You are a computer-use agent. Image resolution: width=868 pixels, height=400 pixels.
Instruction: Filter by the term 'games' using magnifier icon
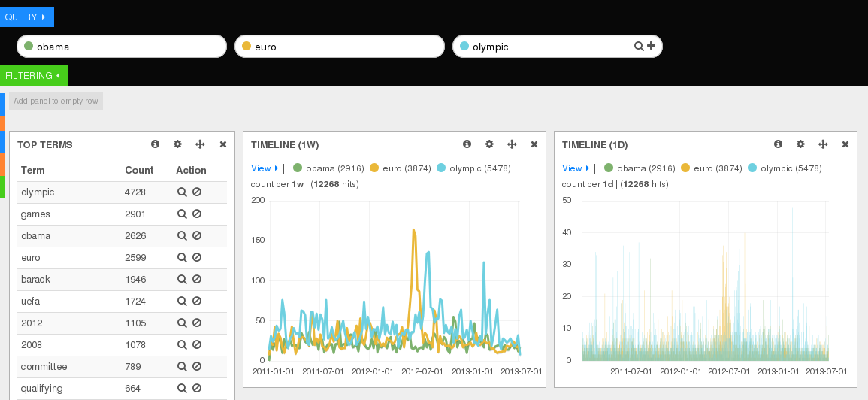pyautogui.click(x=181, y=214)
